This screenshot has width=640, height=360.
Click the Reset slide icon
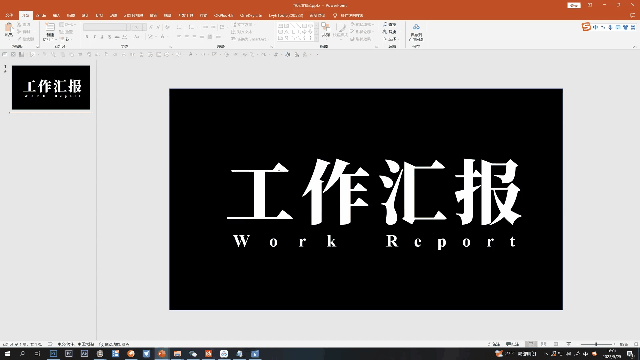coord(62,32)
